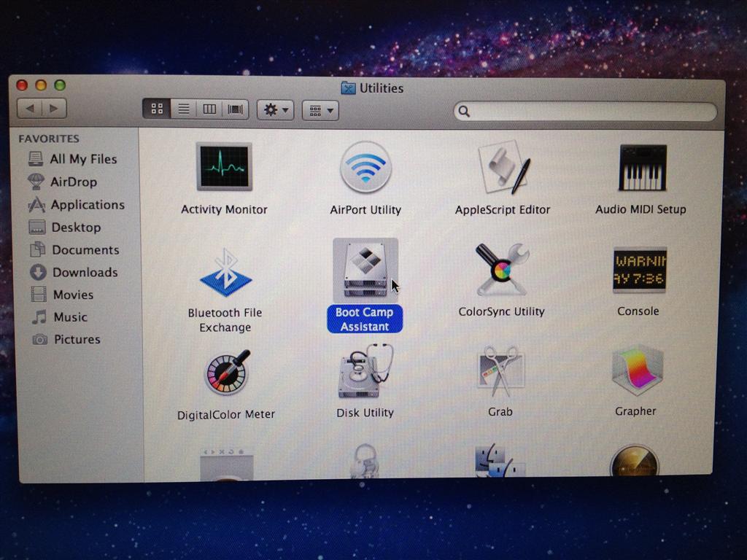Select the AirPort Utility icon
Viewport: 747px width, 560px height.
tap(365, 168)
